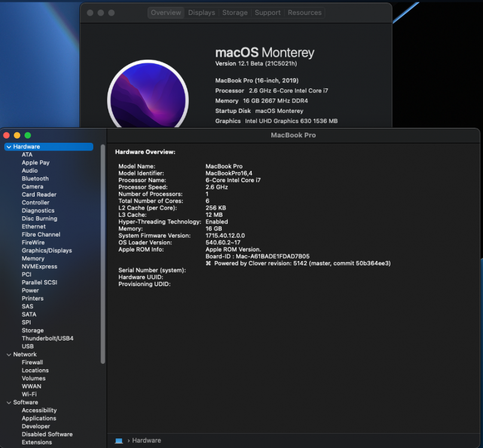Select the Overview tab in About This Mac
483x448 pixels.
click(x=166, y=13)
